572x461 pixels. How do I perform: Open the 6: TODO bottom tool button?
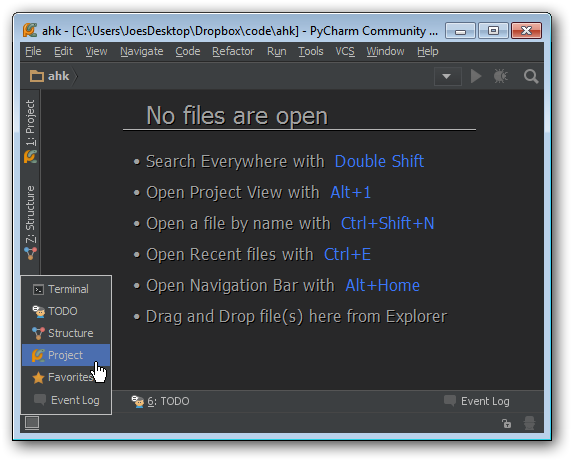point(160,401)
